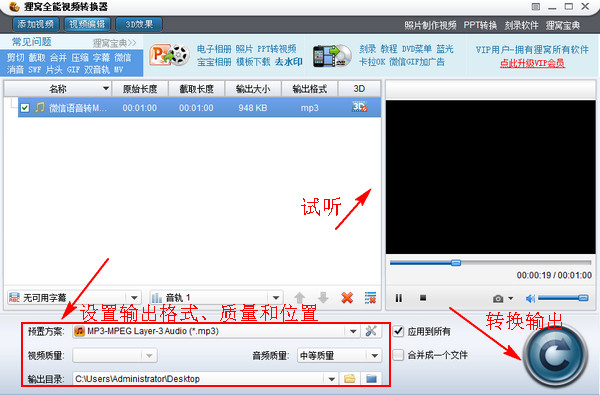Stop the preview playback
The image size is (600, 395).
[x=423, y=297]
